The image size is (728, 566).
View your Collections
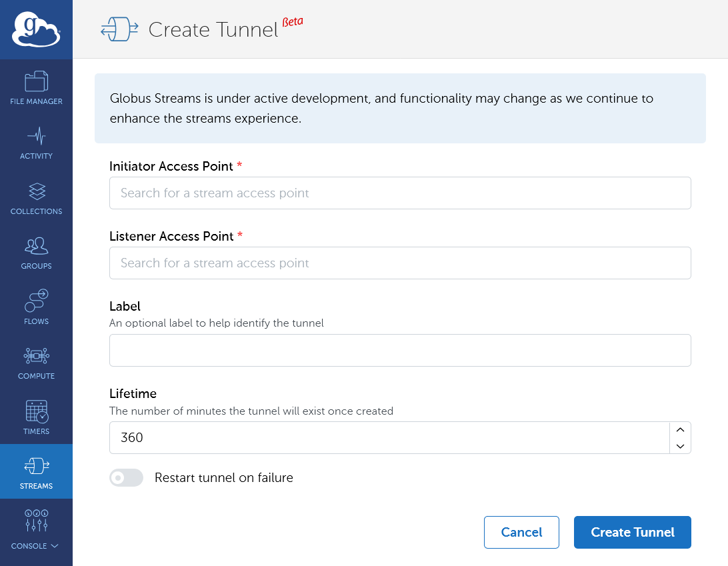(36, 197)
